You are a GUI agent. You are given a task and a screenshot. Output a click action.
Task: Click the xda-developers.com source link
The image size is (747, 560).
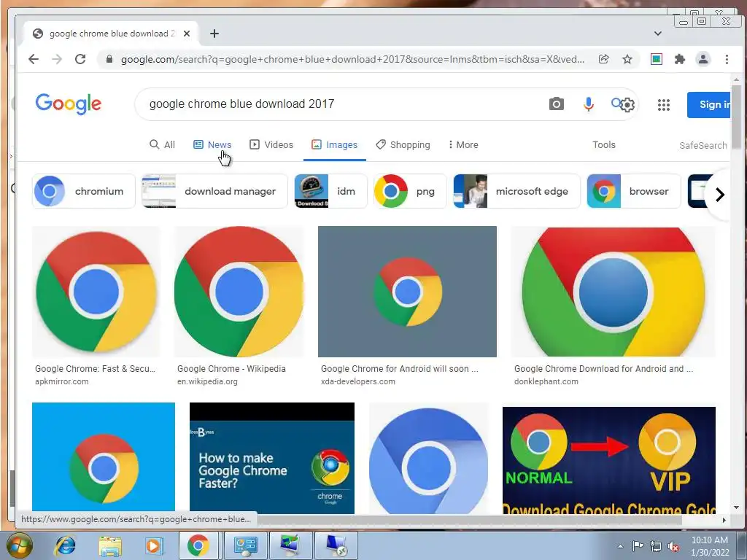tap(357, 381)
